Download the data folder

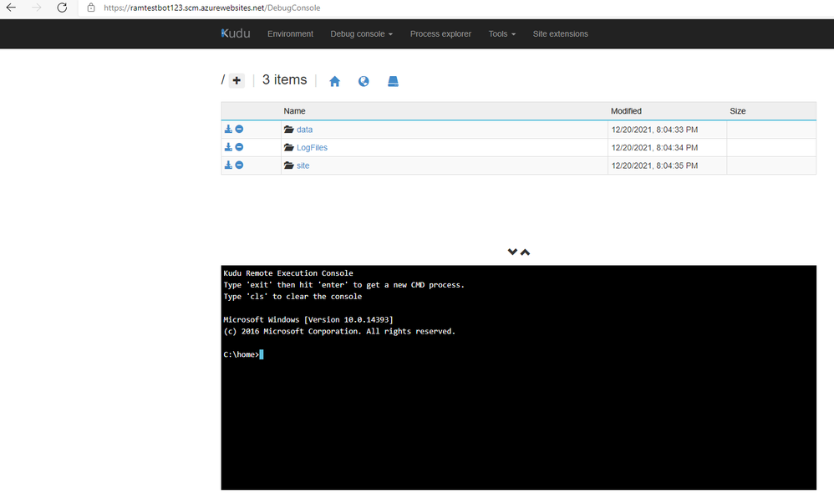228,130
